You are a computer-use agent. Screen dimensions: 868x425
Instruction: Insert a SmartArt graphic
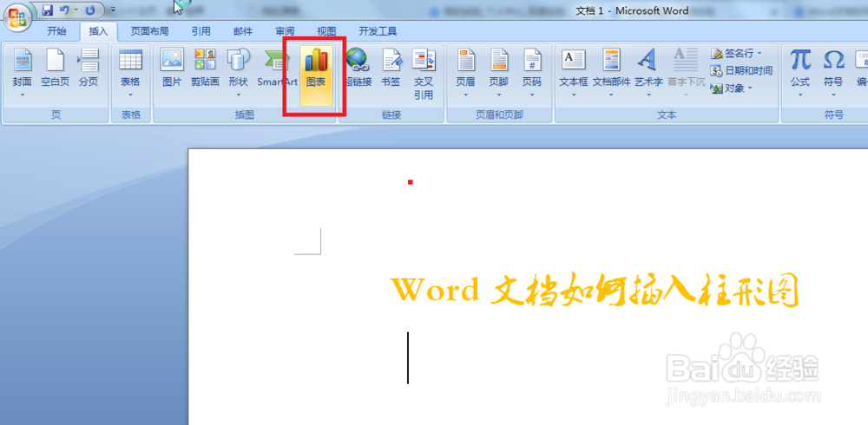pos(277,68)
